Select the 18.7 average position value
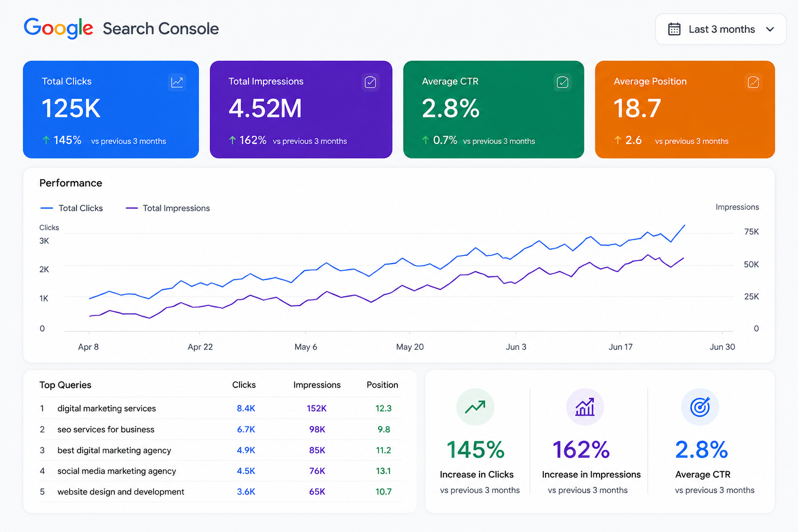Image resolution: width=798 pixels, height=532 pixels. (x=637, y=109)
